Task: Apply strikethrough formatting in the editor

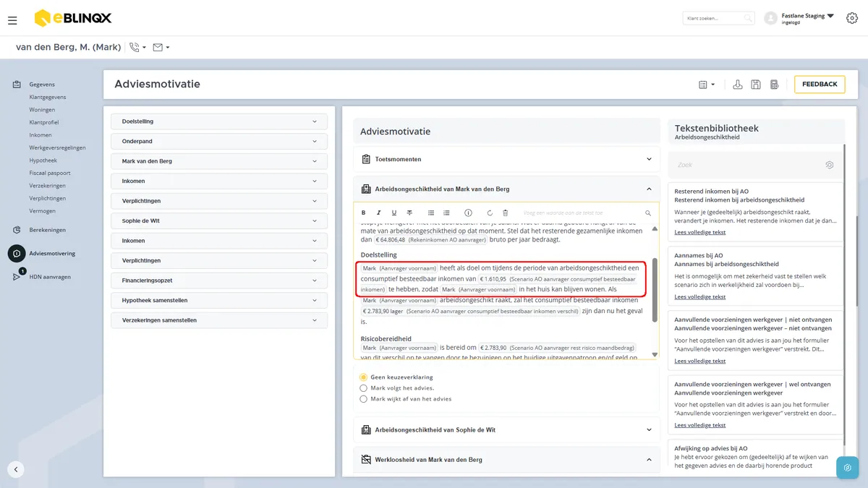Action: click(409, 213)
